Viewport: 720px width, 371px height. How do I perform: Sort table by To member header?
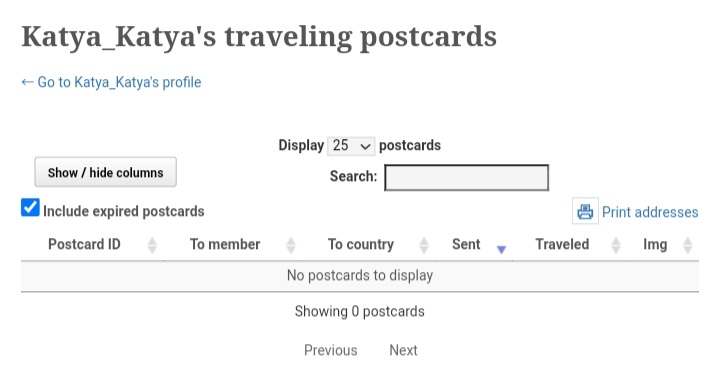tap(225, 244)
